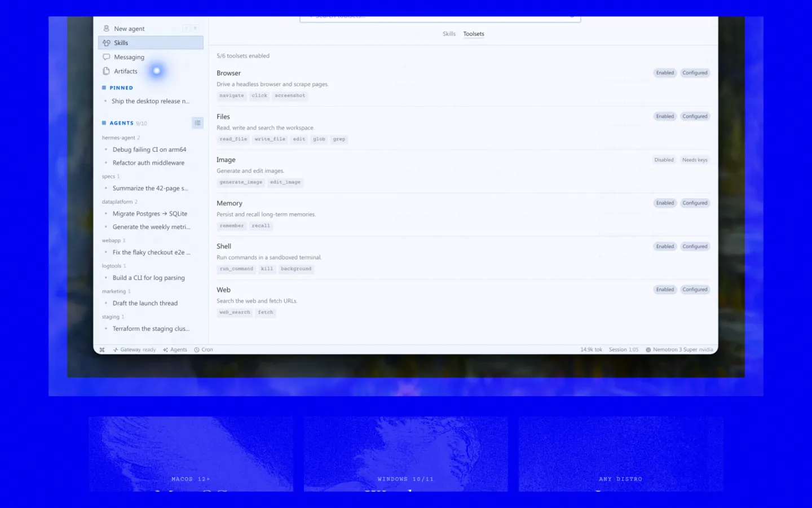
Task: Open 'Build a CLI for log parsing' session
Action: [x=148, y=278]
